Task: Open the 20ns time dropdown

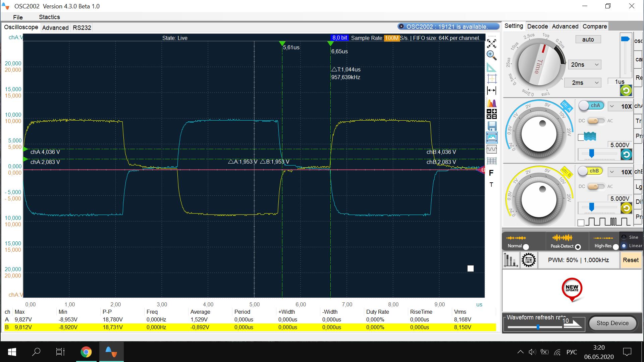Action: coord(584,65)
